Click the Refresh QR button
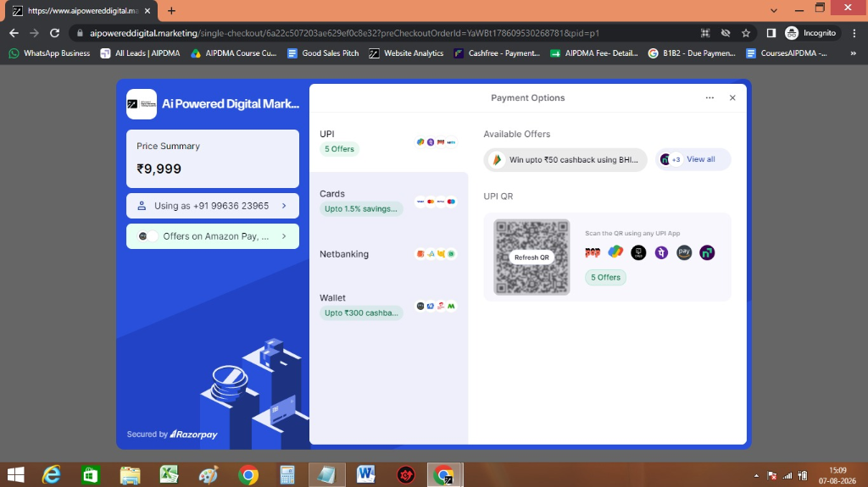Image resolution: width=868 pixels, height=487 pixels. click(531, 257)
